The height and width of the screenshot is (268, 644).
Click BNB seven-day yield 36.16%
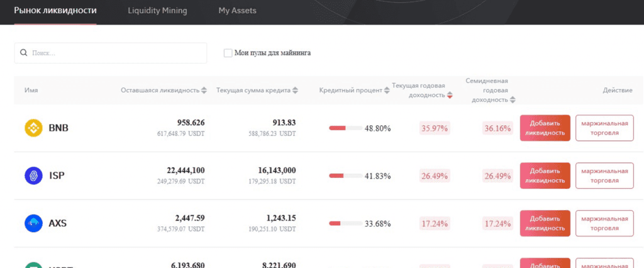(x=498, y=128)
